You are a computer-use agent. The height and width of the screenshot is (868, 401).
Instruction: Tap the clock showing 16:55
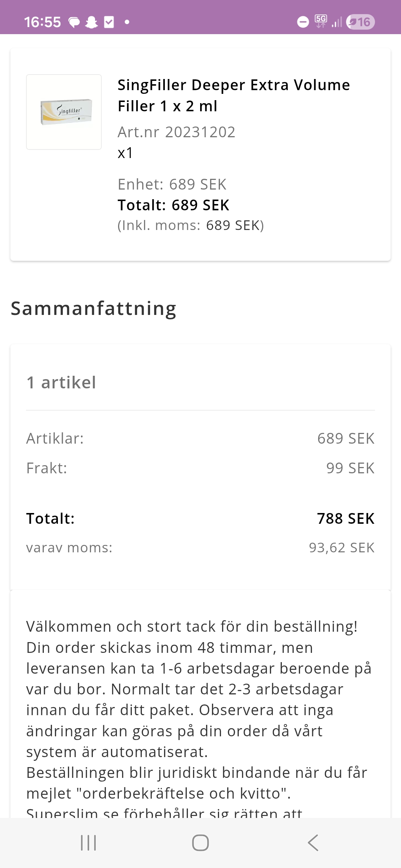[x=42, y=22]
